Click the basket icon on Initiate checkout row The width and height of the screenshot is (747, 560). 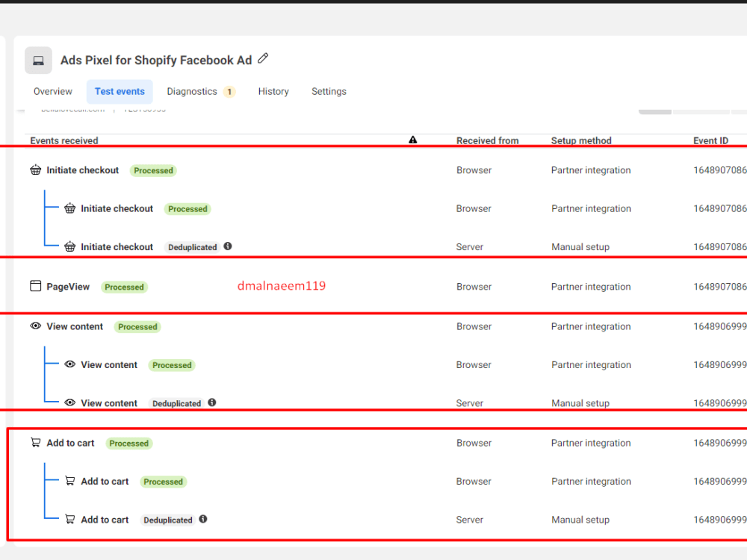(x=35, y=170)
